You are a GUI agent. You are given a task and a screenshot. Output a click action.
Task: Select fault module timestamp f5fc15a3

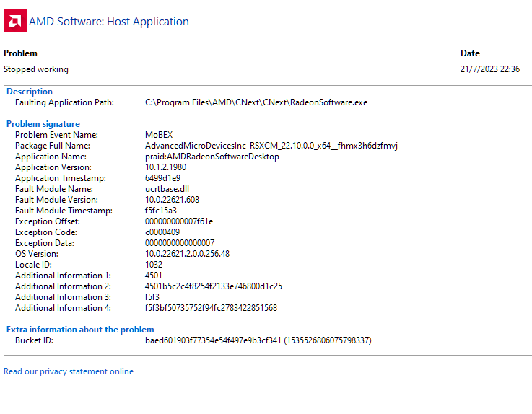[x=161, y=211]
